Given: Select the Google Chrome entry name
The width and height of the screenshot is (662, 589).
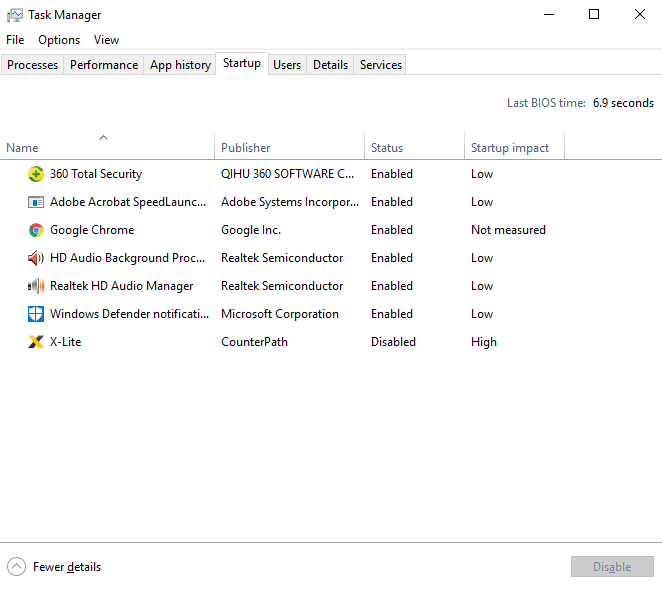Looking at the screenshot, I should (92, 230).
